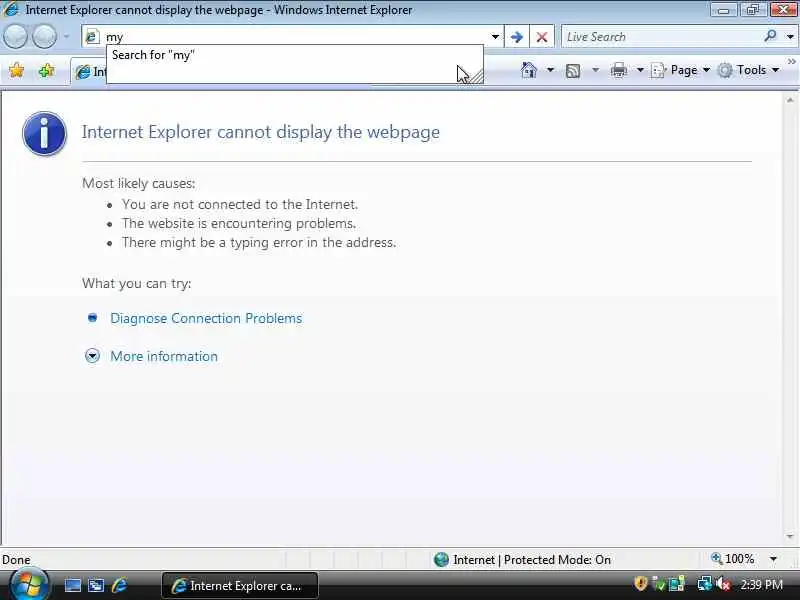Click the More information link
Screen dimensions: 800x600
click(x=164, y=356)
